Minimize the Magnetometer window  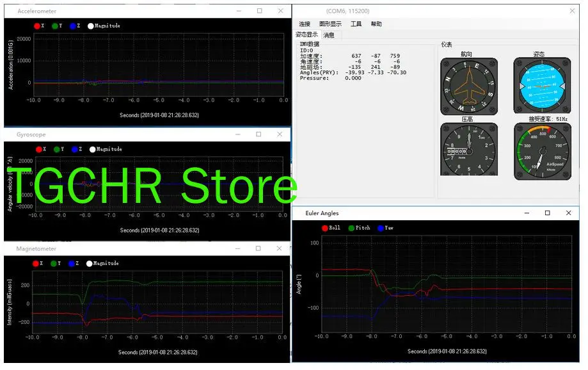click(x=237, y=248)
